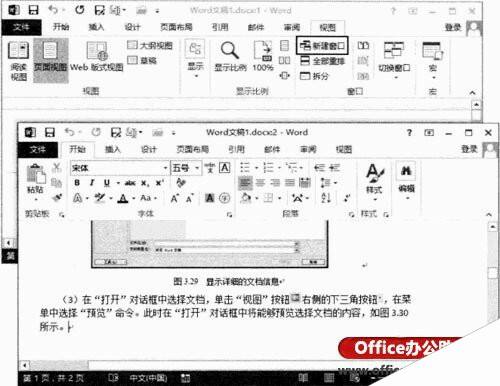
Task: Click Arrange All in back window's View ribbon
Action: click(x=322, y=61)
